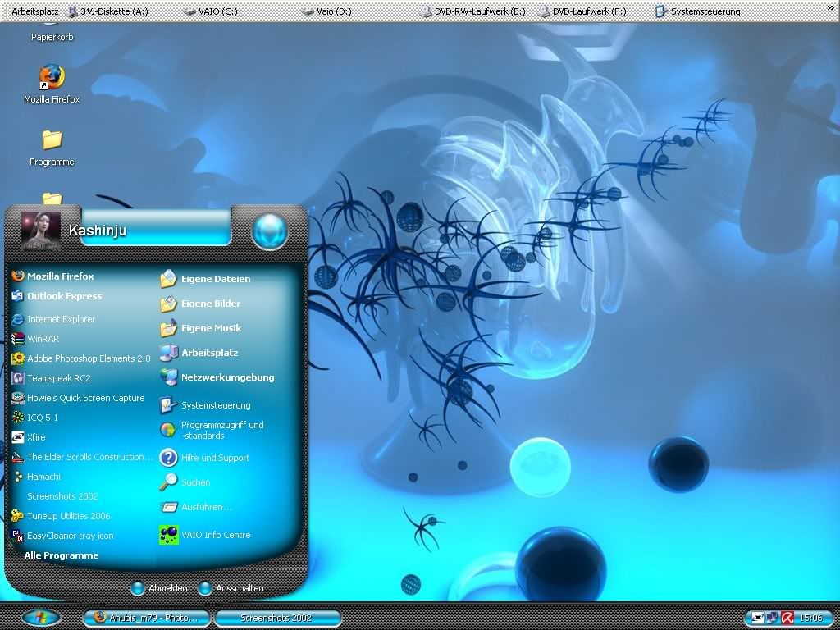Open Systemsteuerung from start menu
840x630 pixels.
tap(215, 405)
